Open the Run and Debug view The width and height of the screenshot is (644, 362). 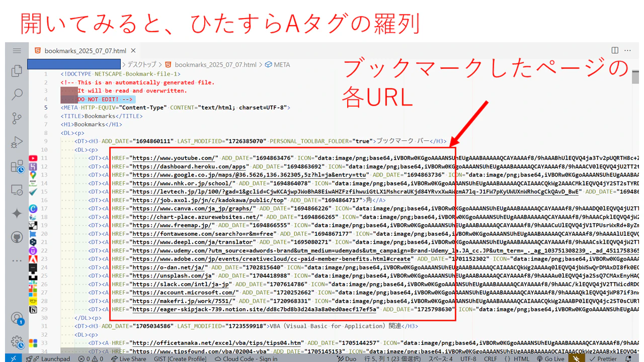pos(17,142)
